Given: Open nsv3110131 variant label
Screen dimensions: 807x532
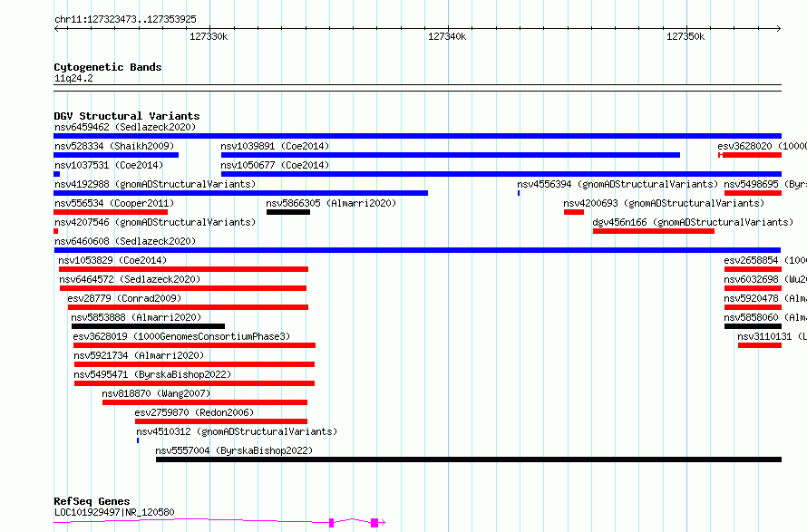Looking at the screenshot, I should (772, 336).
